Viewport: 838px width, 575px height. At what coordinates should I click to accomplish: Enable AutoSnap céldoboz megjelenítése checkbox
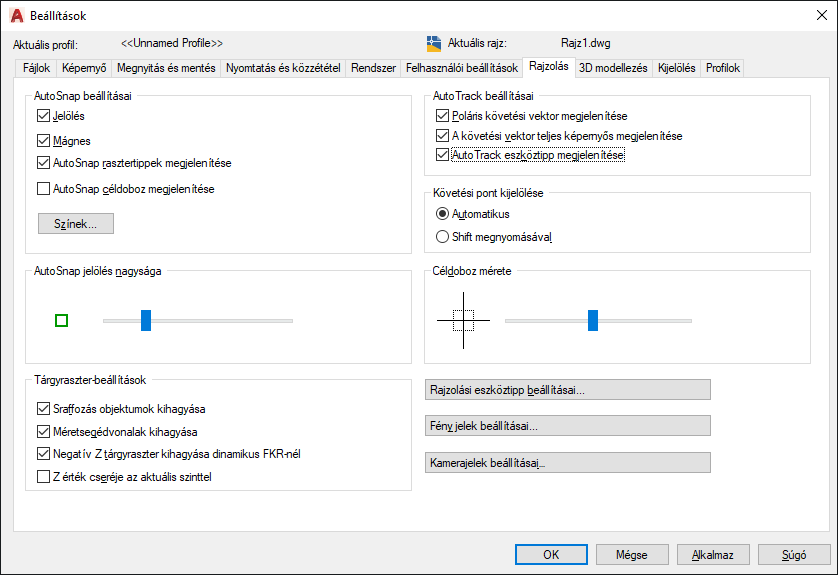click(43, 189)
